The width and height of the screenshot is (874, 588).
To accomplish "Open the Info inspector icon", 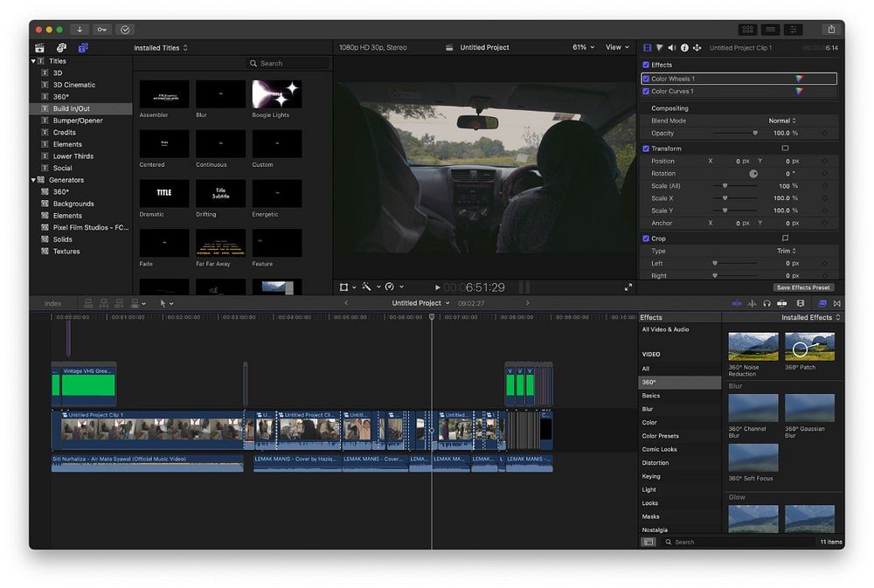I will pyautogui.click(x=684, y=48).
